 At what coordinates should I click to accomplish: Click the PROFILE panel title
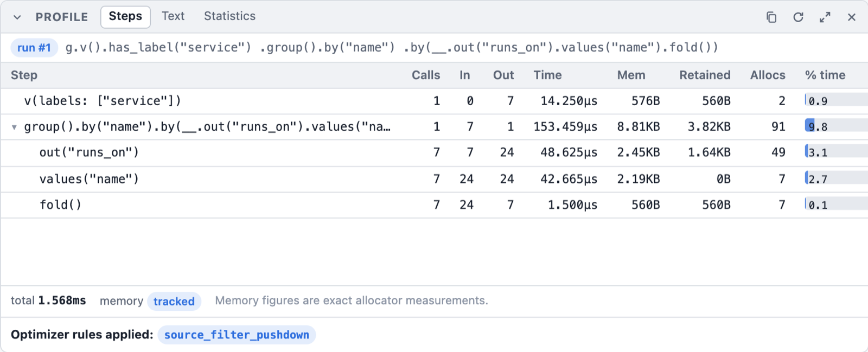pyautogui.click(x=62, y=17)
